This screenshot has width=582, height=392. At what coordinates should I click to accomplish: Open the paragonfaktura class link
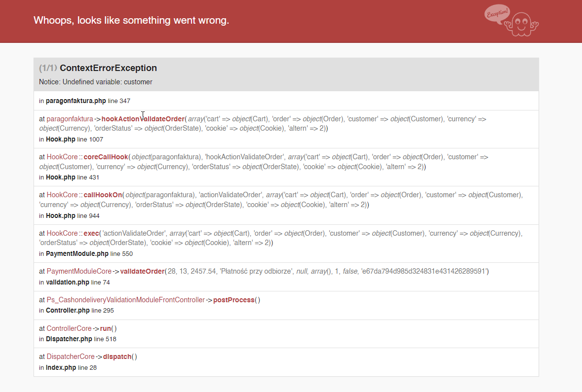point(70,119)
